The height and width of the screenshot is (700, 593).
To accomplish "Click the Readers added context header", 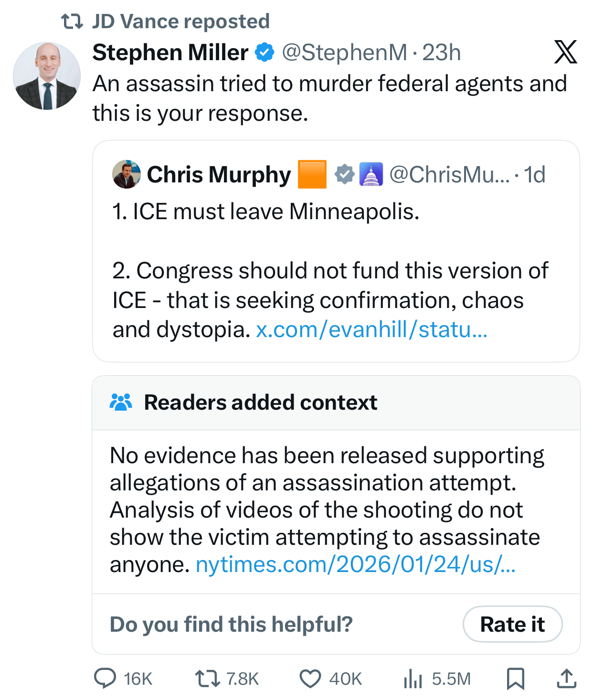I will point(260,403).
